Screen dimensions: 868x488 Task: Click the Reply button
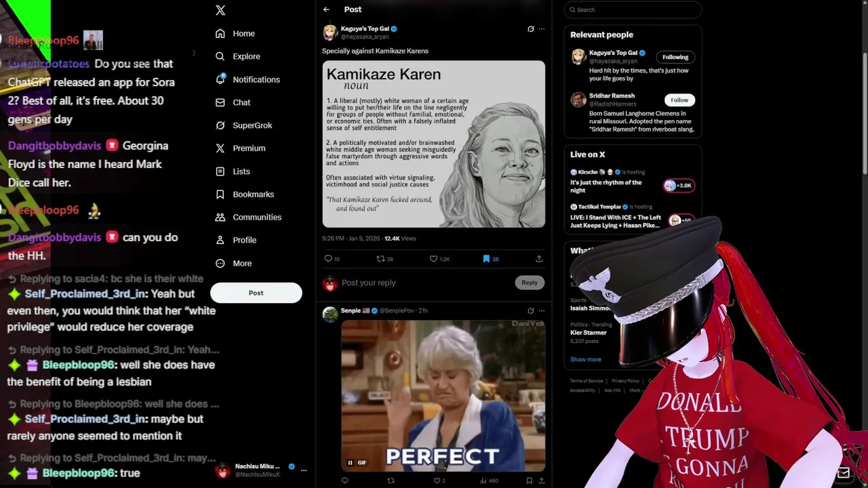[529, 283]
